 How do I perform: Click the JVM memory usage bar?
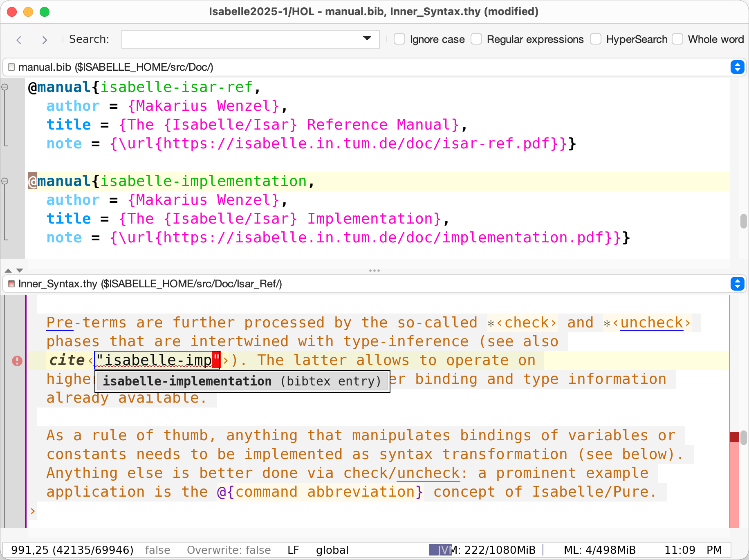pos(486,550)
